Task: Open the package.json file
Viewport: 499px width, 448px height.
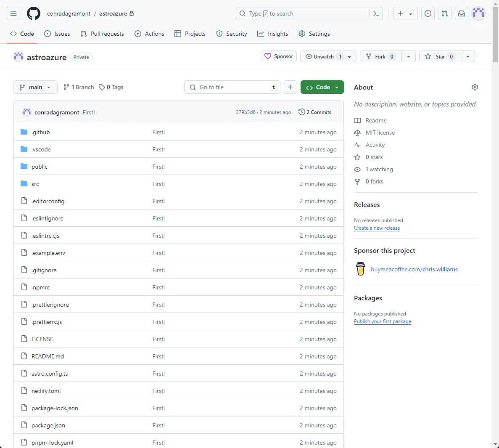Action: click(x=48, y=425)
